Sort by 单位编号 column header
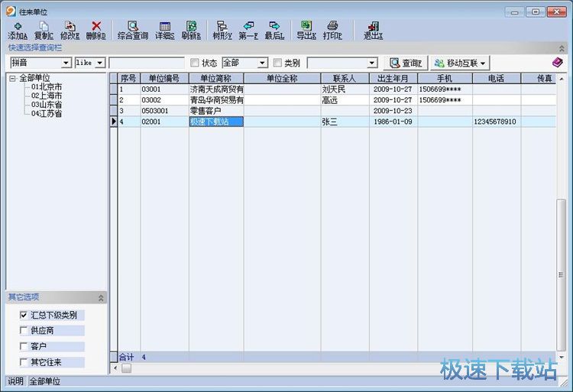This screenshot has width=573, height=392. 164,79
